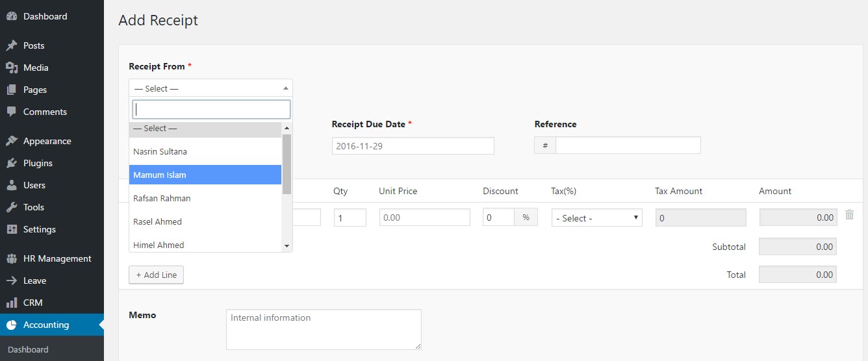Click the Memo internal information textarea

[324, 329]
